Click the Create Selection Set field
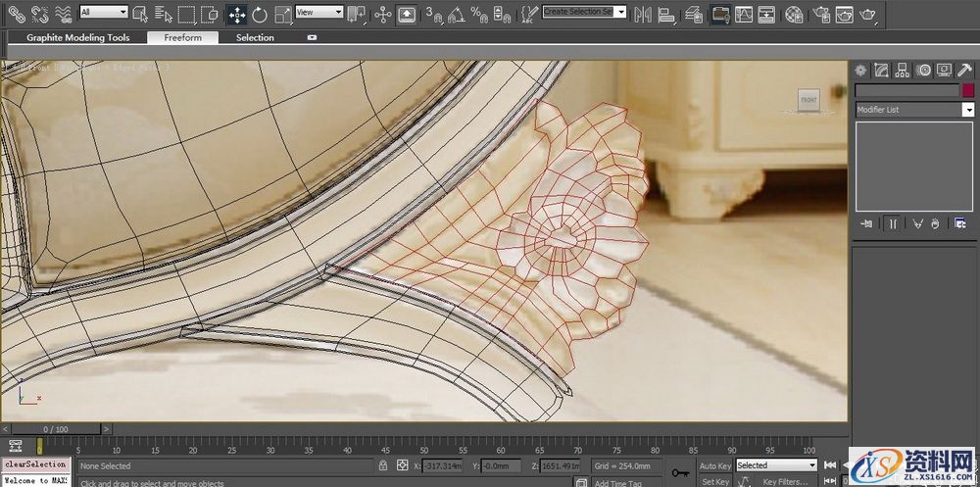The image size is (980, 487). tap(578, 11)
